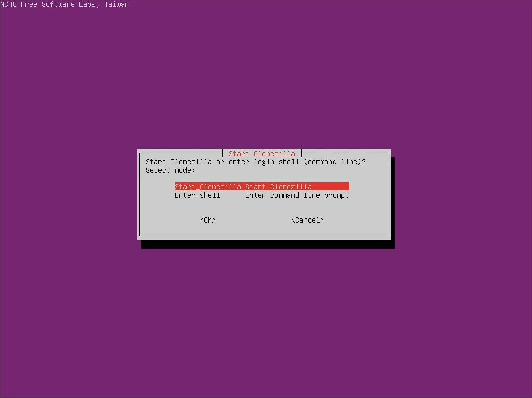Click the word 'NCHC' in the top-left corner
This screenshot has width=532, height=398.
point(8,4)
